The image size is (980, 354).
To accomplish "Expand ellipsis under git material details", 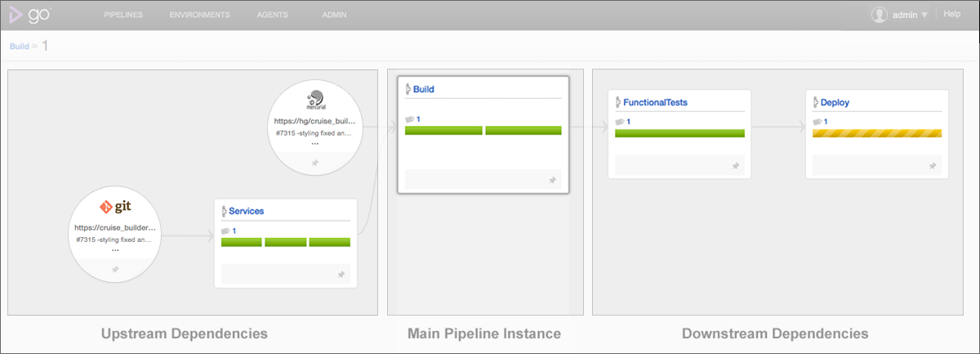I will [x=115, y=250].
